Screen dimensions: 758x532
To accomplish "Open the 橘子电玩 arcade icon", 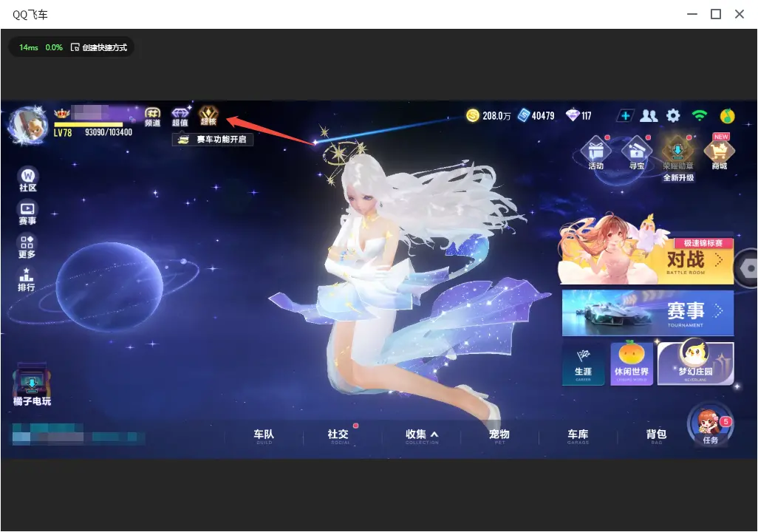I will [32, 385].
